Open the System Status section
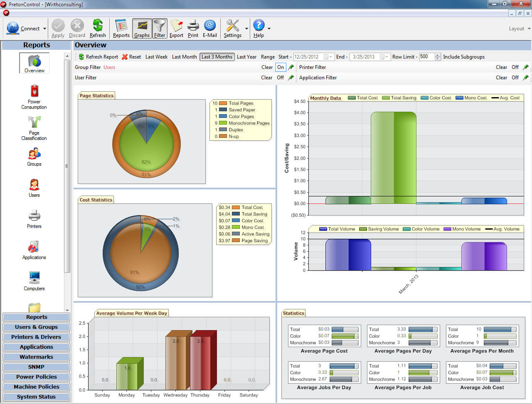This screenshot has width=532, height=404. pyautogui.click(x=36, y=397)
